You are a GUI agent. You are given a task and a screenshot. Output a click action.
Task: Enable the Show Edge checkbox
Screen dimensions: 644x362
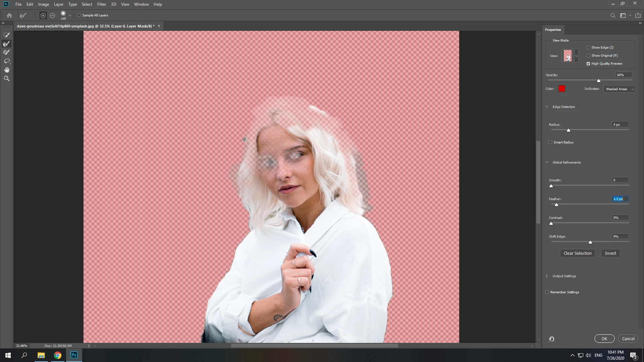click(588, 48)
